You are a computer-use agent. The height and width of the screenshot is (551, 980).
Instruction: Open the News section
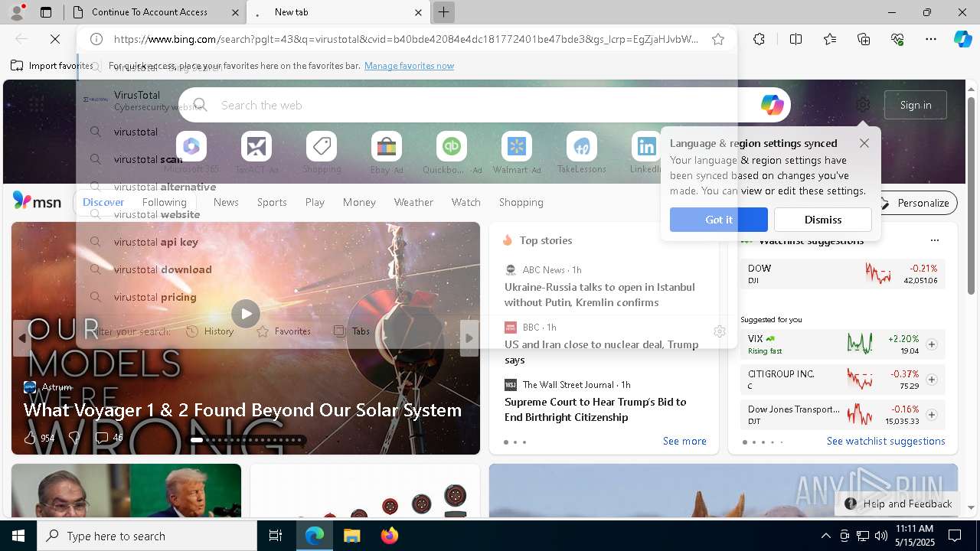226,202
